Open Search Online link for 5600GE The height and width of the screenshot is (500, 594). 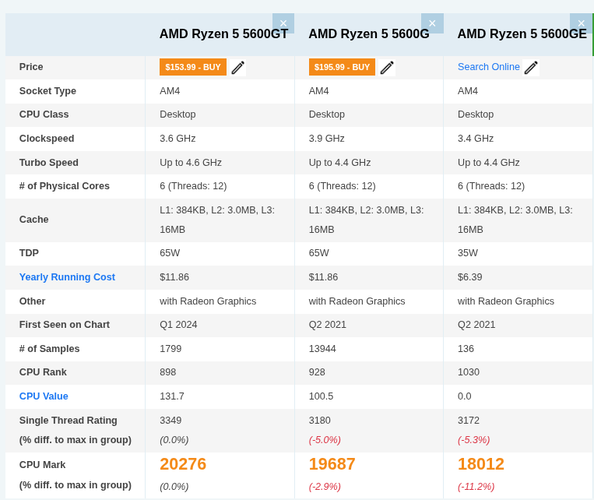click(488, 67)
